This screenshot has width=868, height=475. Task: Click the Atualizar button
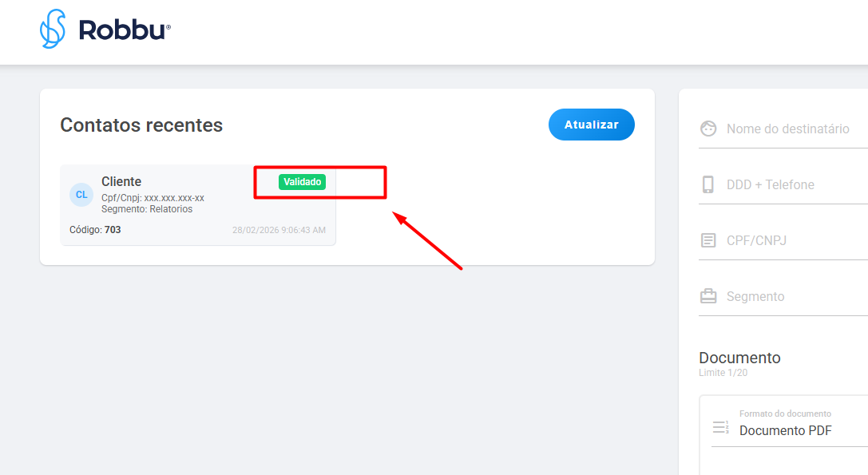(591, 125)
